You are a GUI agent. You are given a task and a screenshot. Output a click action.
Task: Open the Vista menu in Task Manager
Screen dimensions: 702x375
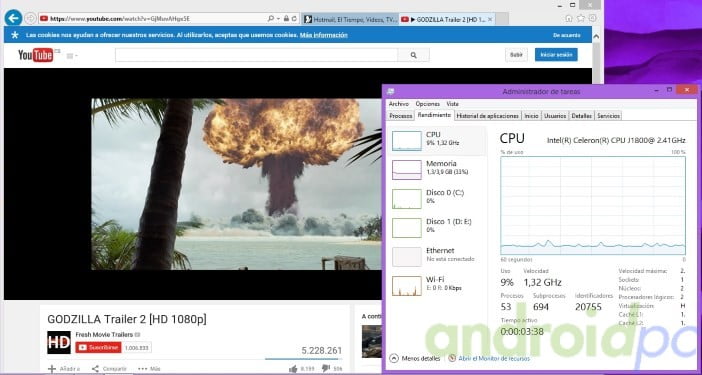452,104
